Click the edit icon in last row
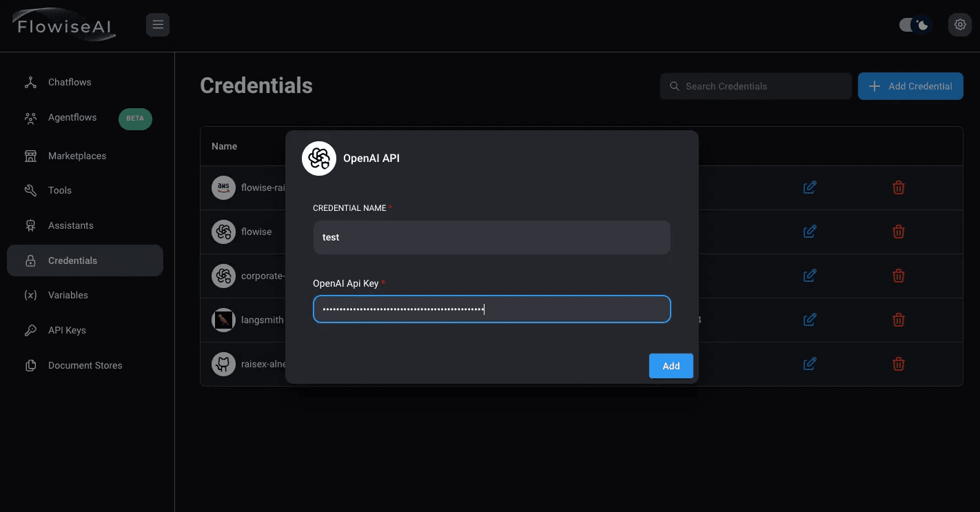Screen dimensions: 980x512 click(810, 364)
